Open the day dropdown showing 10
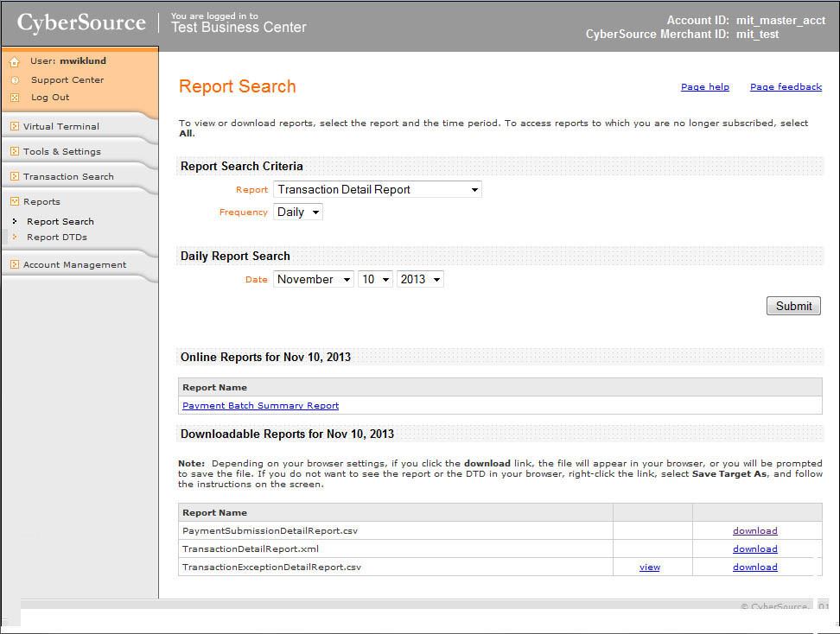 (375, 280)
